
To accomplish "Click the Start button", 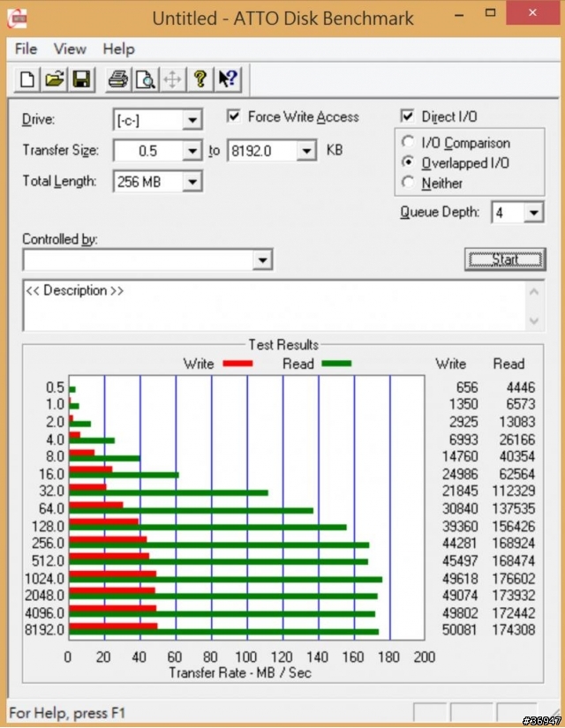I will click(x=505, y=259).
